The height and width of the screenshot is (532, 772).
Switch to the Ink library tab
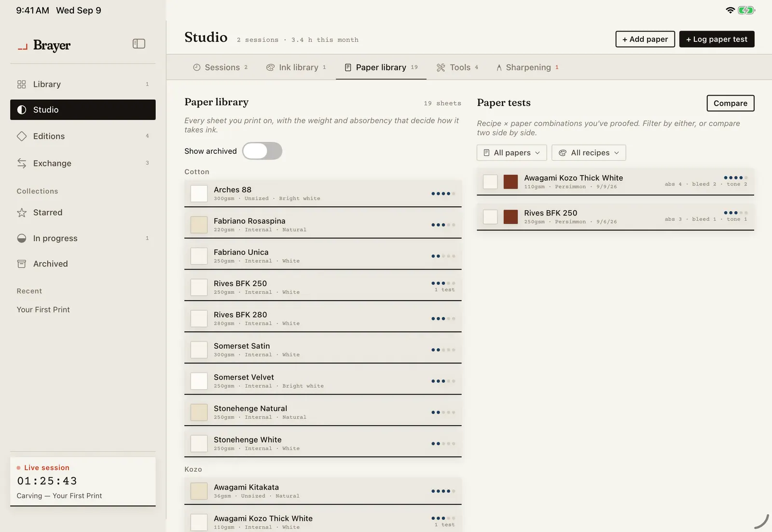pyautogui.click(x=296, y=68)
